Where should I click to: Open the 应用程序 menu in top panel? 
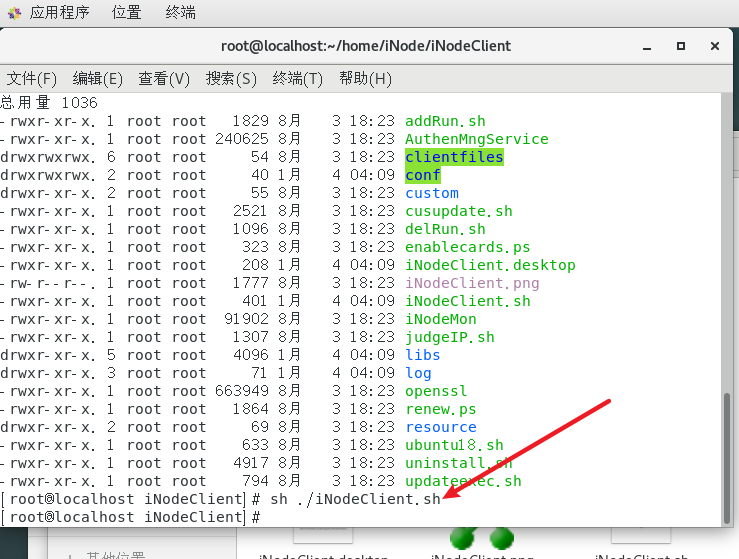[x=59, y=12]
